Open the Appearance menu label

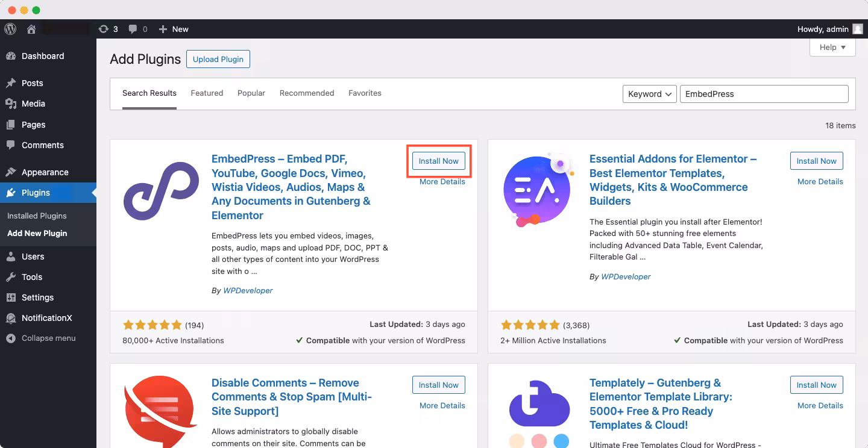point(45,172)
